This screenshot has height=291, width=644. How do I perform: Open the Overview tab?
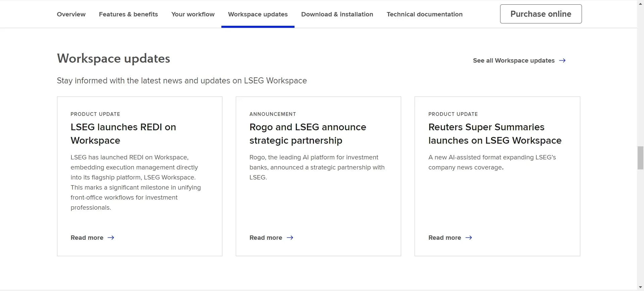71,14
